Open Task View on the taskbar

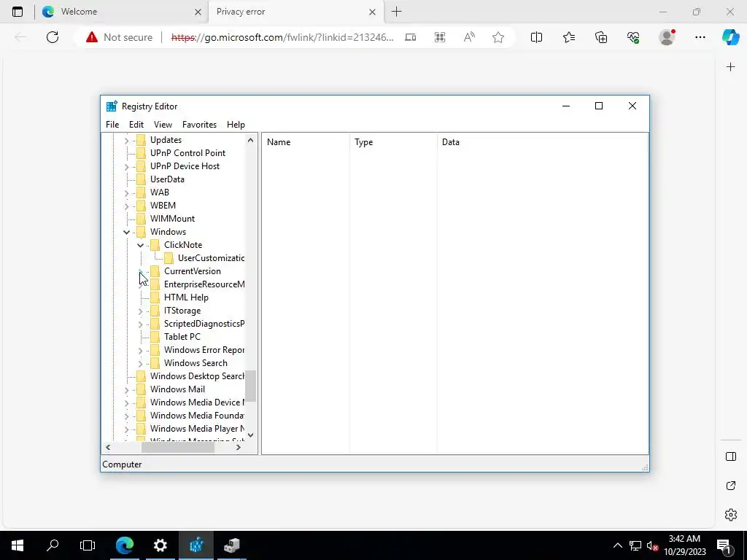88,545
